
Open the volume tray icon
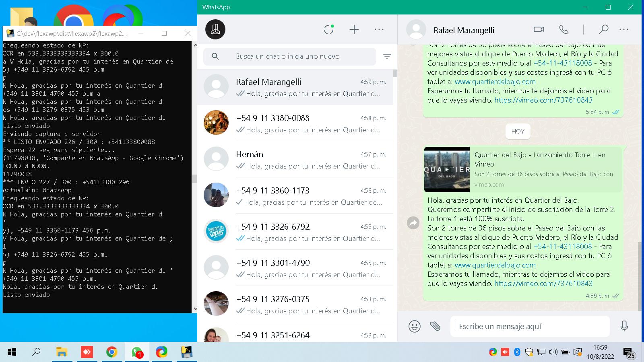(553, 352)
